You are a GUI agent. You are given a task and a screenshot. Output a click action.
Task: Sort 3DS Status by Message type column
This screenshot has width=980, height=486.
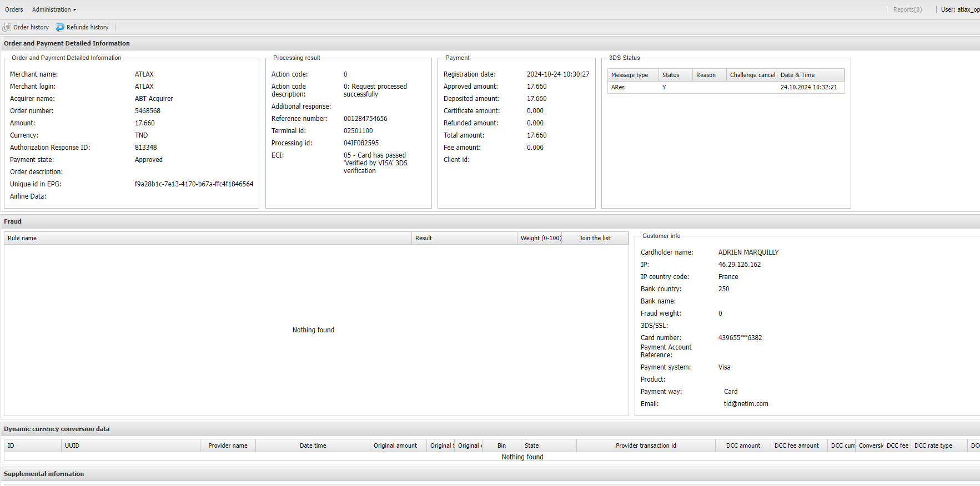(630, 75)
